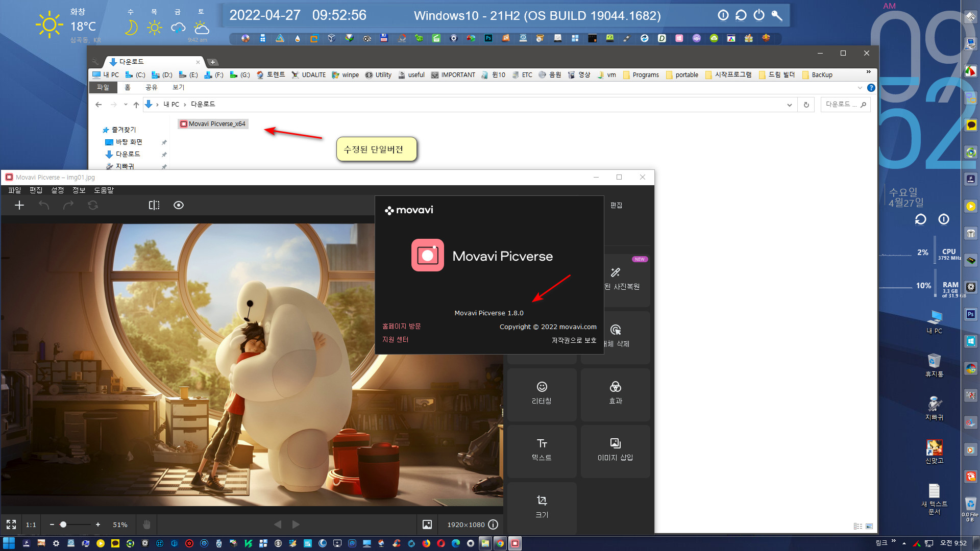This screenshot has height=551, width=980.
Task: Set zoom to 1:1 actual size
Action: click(x=31, y=524)
